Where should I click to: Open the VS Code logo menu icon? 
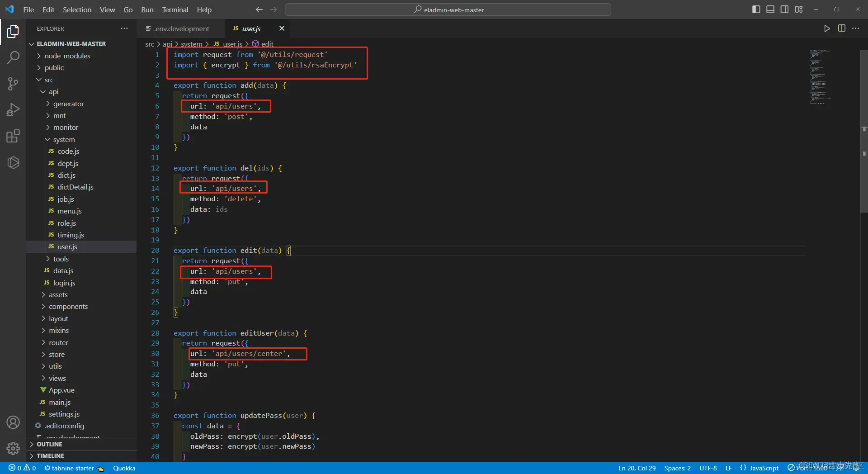(x=9, y=9)
